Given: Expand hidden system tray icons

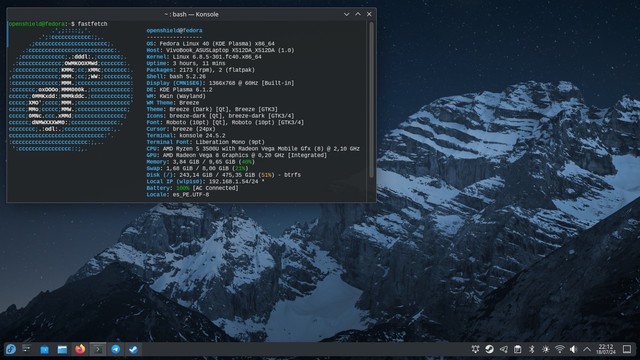Looking at the screenshot, I should 587,349.
